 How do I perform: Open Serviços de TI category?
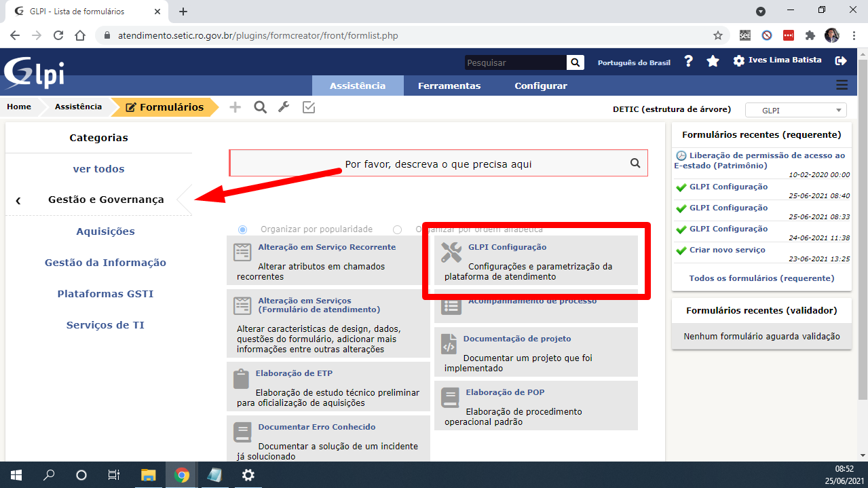(x=105, y=325)
